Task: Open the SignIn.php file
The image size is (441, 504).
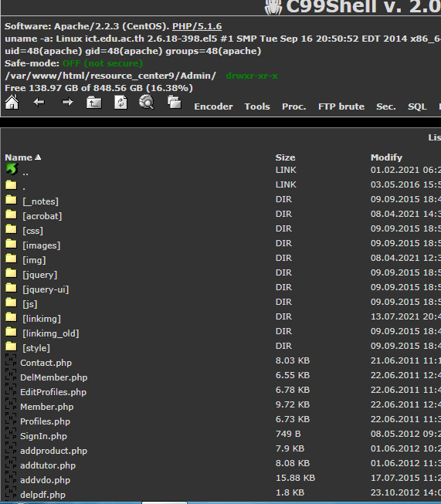Action: [43, 436]
